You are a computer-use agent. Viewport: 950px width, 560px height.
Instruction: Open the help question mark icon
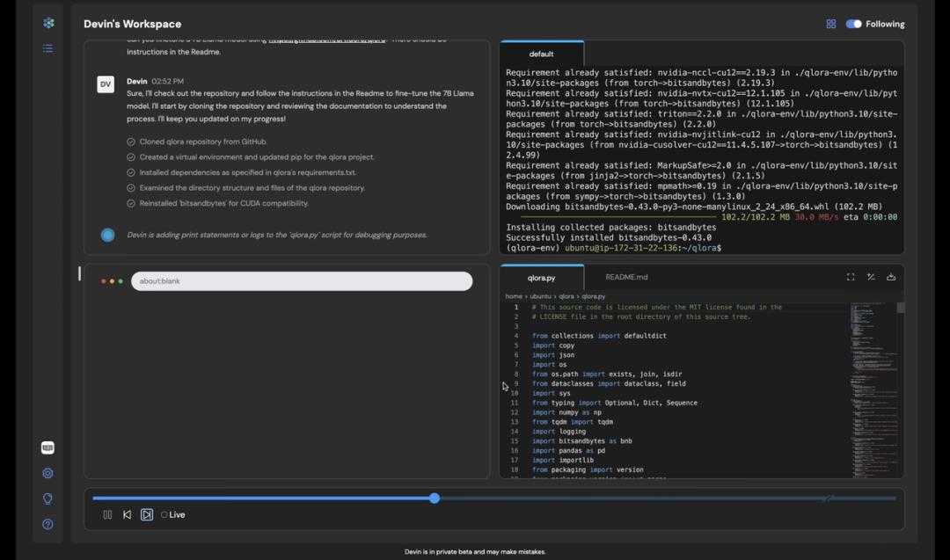(47, 524)
